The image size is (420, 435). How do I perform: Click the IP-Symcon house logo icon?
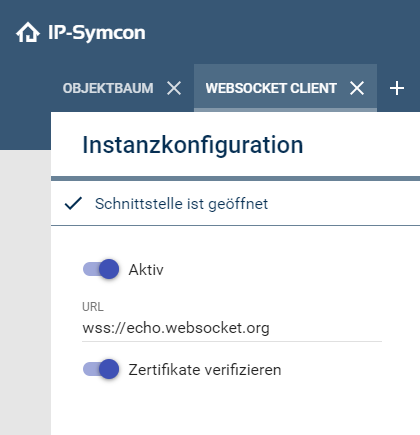tap(28, 32)
